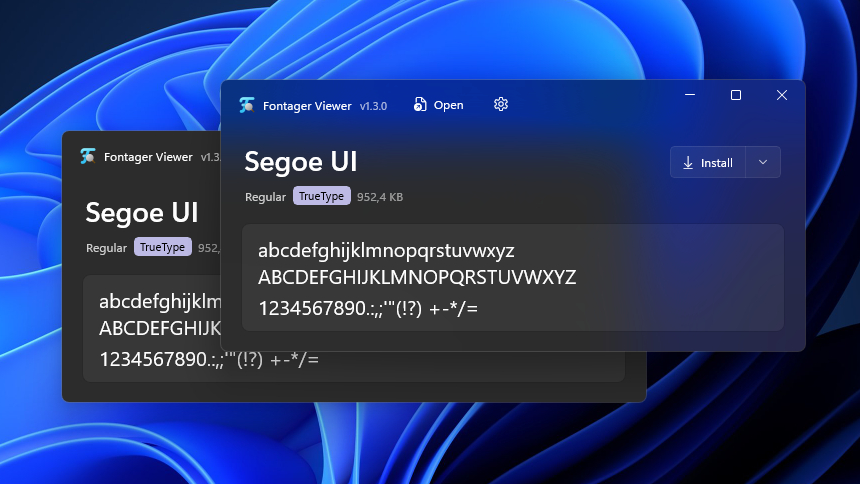Install the Segoe UI font

708,162
